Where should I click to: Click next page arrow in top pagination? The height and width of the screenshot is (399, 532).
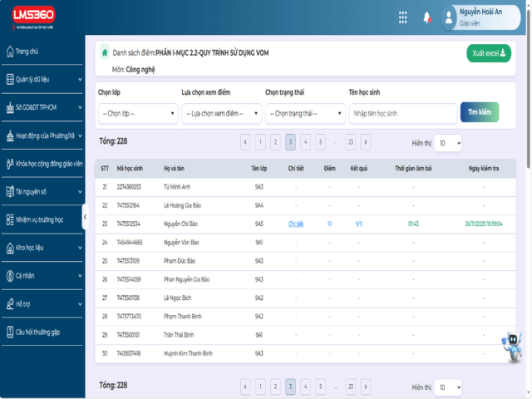pyautogui.click(x=366, y=142)
